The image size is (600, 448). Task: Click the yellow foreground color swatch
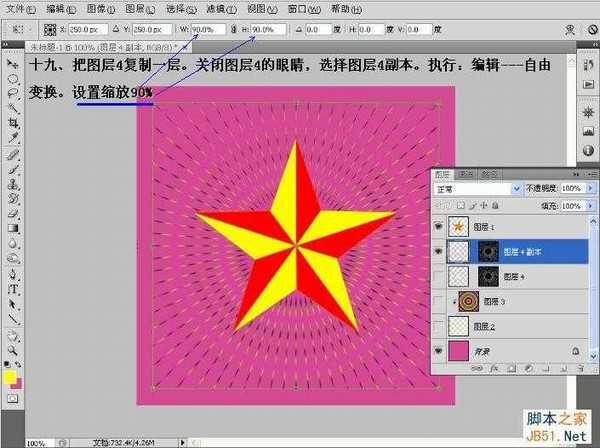coord(11,379)
